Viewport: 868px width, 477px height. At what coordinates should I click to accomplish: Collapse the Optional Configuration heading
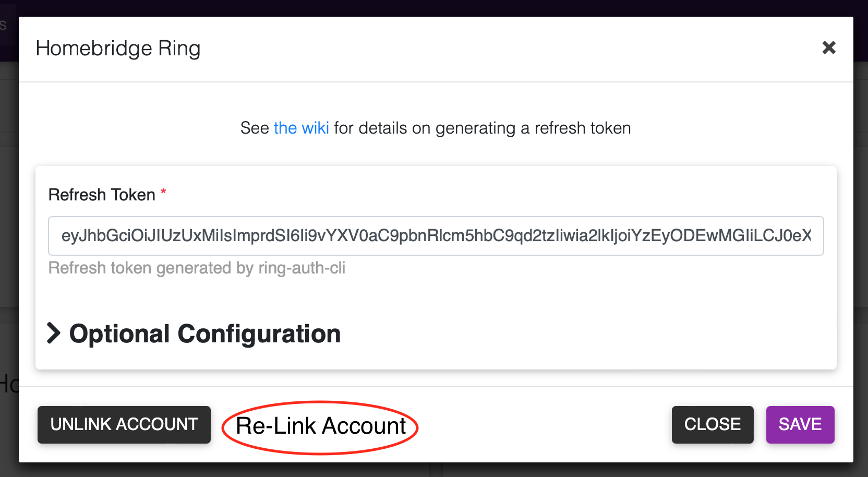[205, 334]
